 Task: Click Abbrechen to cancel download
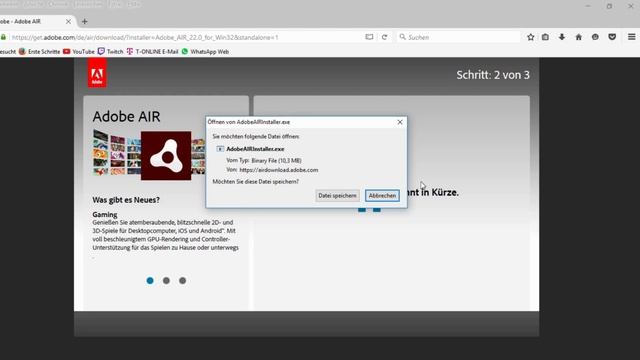[382, 196]
